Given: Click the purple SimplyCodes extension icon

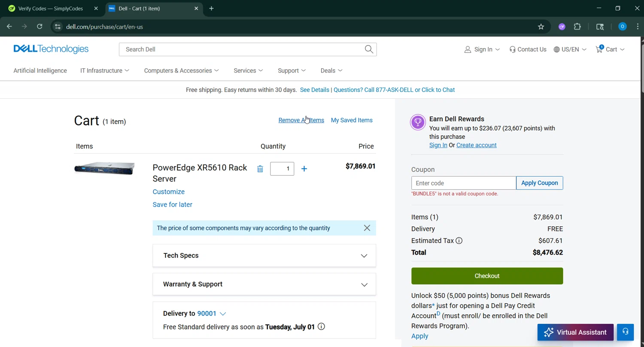Looking at the screenshot, I should [562, 27].
